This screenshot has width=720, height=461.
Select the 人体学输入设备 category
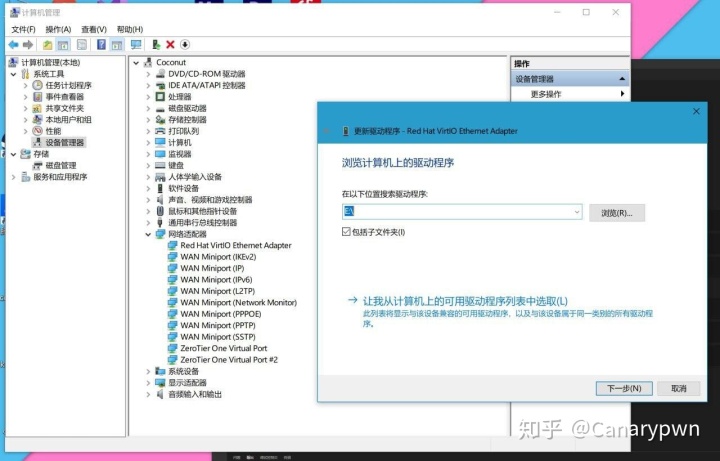pos(195,177)
